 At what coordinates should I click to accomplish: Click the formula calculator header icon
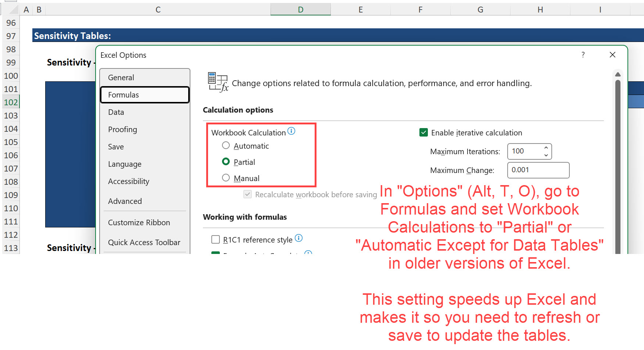click(x=218, y=82)
